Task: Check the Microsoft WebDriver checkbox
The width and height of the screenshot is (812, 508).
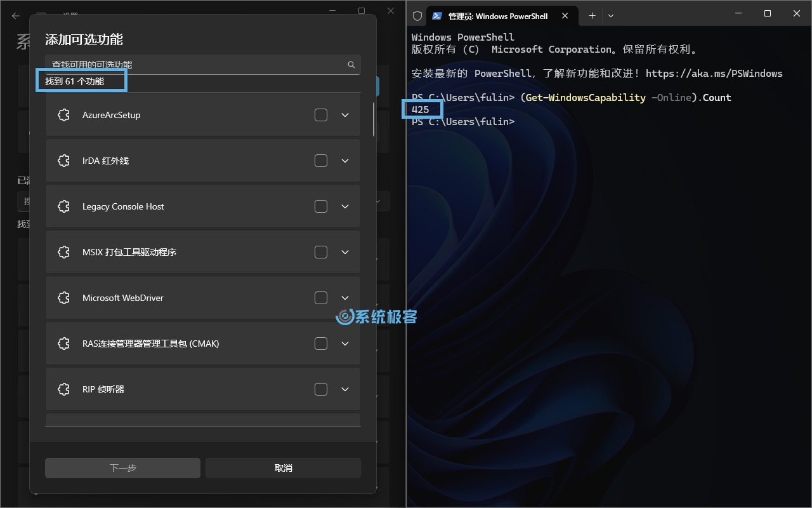Action: pos(321,298)
